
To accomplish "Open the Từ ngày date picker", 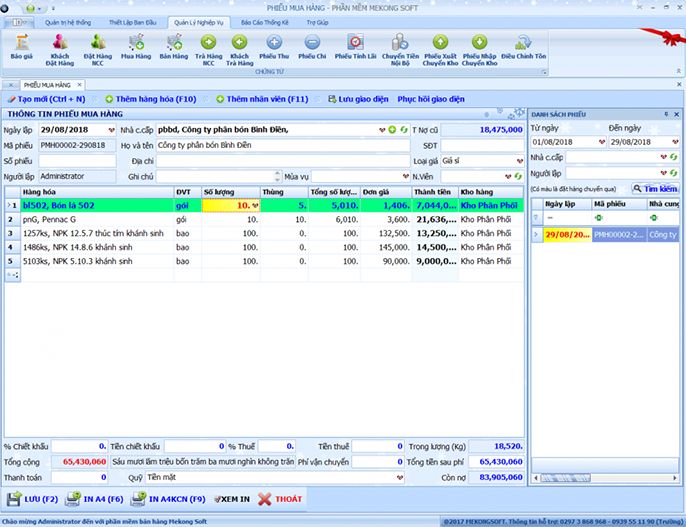I will [x=601, y=142].
